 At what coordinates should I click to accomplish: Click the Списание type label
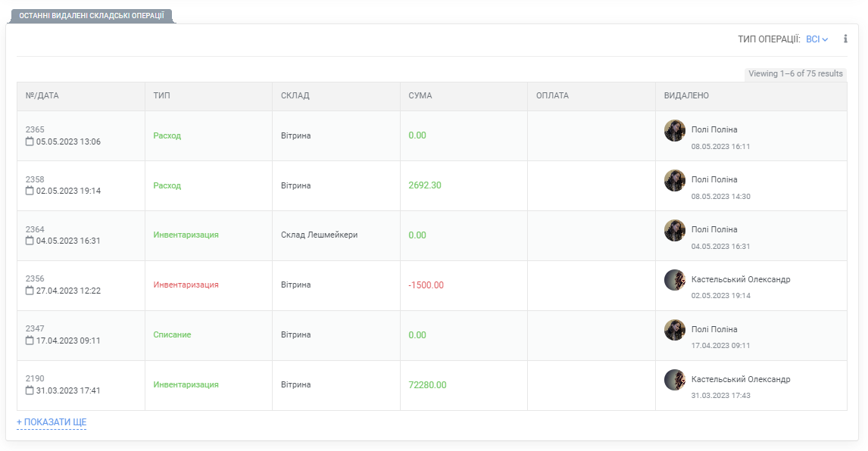tap(172, 334)
